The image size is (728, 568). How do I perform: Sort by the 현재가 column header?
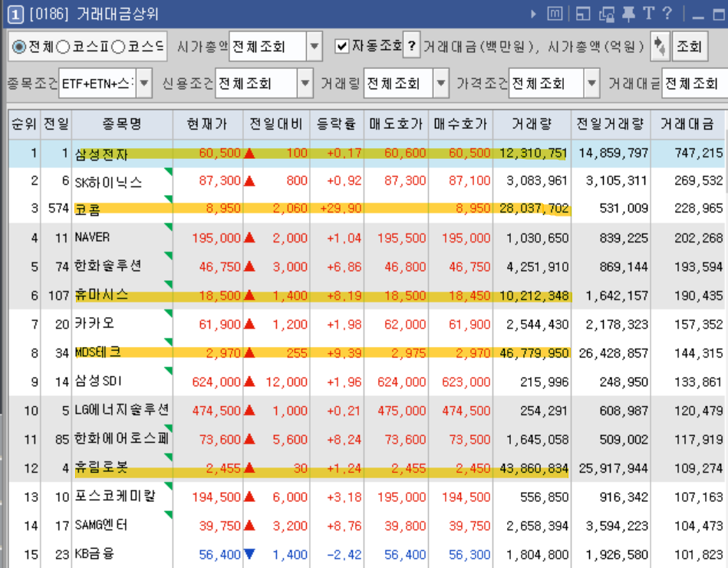coord(208,124)
